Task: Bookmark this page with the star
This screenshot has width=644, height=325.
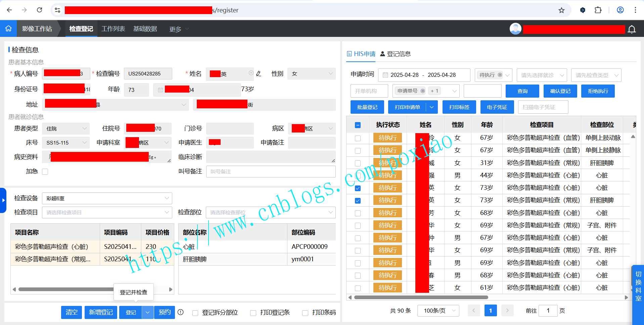Action: coord(561,10)
